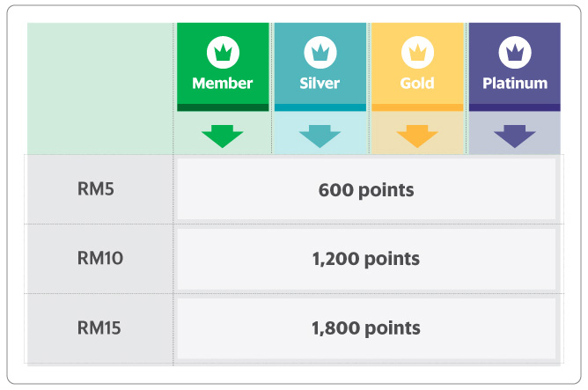This screenshot has height=390, width=588.
Task: Click the teal down arrow under Silver
Action: pos(320,136)
